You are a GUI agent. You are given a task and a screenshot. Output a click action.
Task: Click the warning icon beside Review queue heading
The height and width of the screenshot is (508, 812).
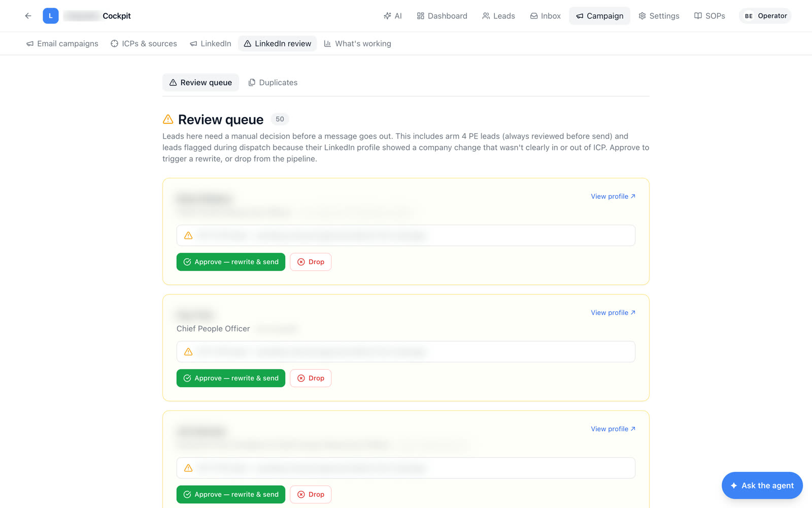click(168, 119)
